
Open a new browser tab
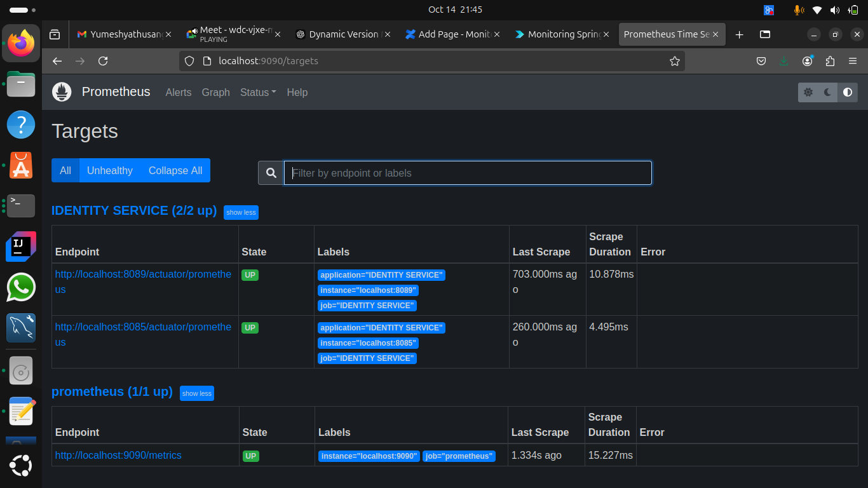point(739,34)
